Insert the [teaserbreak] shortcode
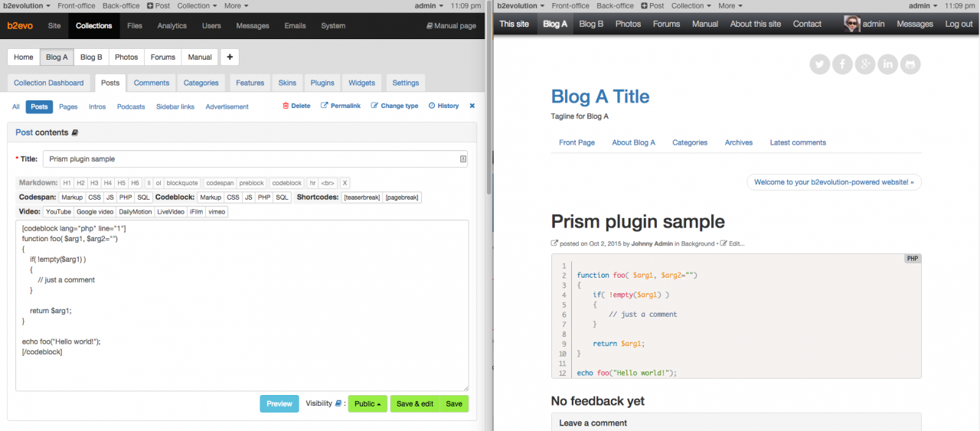Image resolution: width=980 pixels, height=431 pixels. (x=361, y=198)
